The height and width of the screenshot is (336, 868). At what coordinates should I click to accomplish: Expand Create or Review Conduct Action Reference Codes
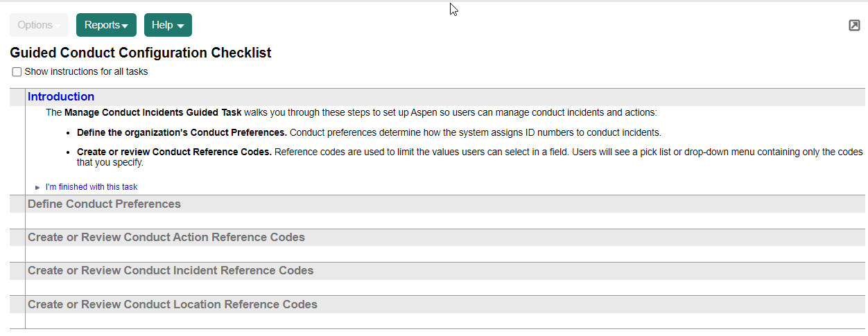click(x=166, y=238)
